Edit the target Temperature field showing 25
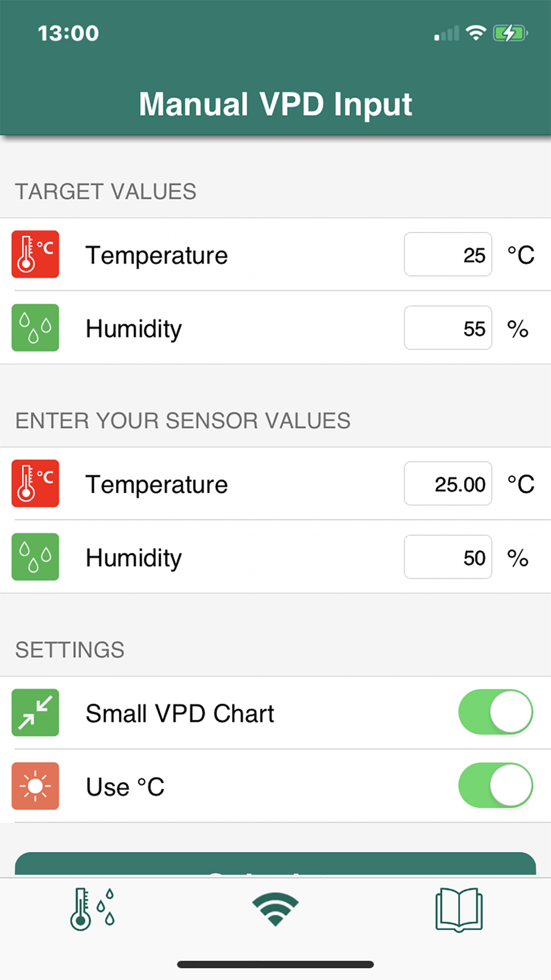This screenshot has width=551, height=980. point(448,254)
